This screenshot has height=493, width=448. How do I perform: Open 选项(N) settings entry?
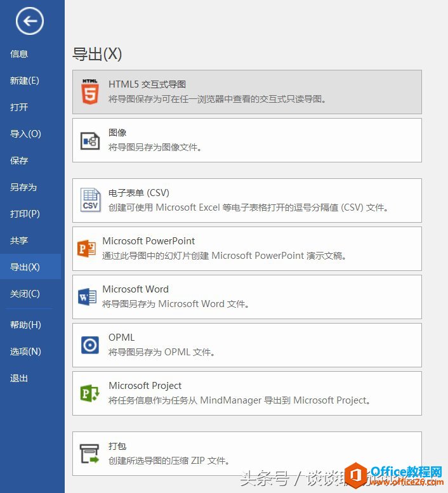pyautogui.click(x=25, y=352)
